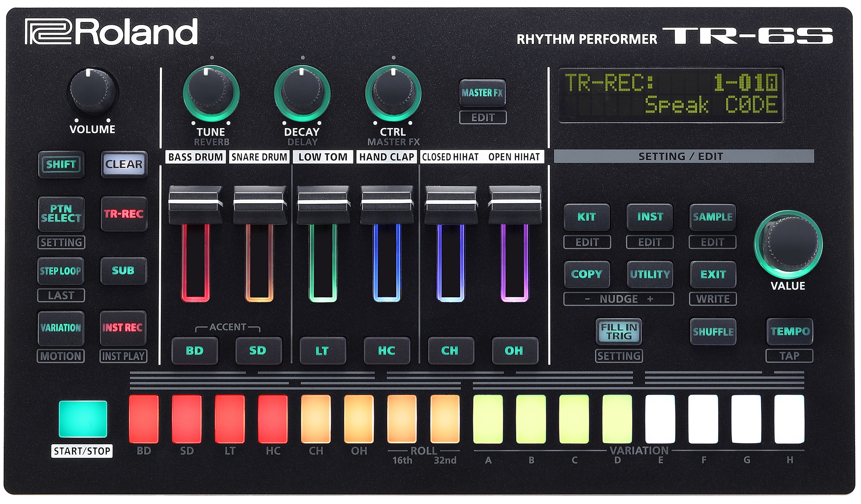Tap the TEMPO button
The image size is (861, 504).
(790, 332)
